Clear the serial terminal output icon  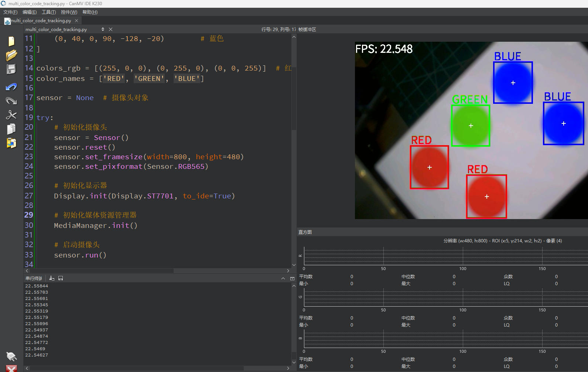point(52,278)
